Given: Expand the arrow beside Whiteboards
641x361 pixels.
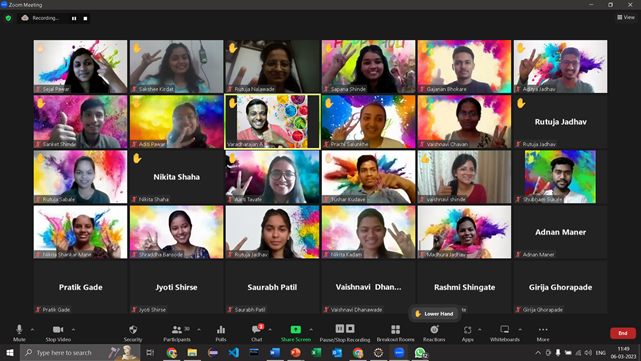Looking at the screenshot, I should (x=520, y=330).
